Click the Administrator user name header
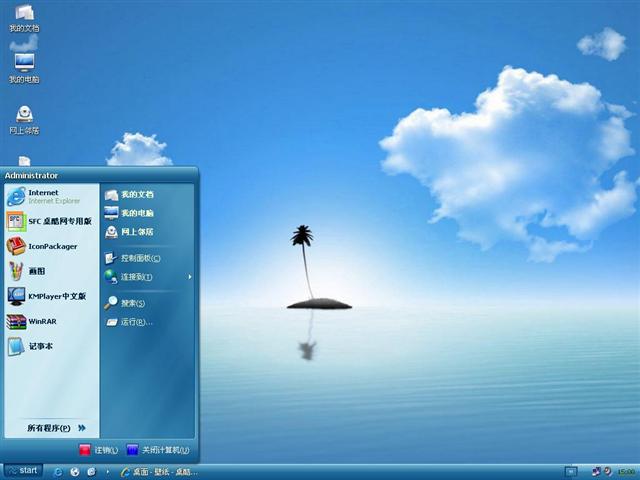Screen dimensions: 640x480 click(x=31, y=176)
